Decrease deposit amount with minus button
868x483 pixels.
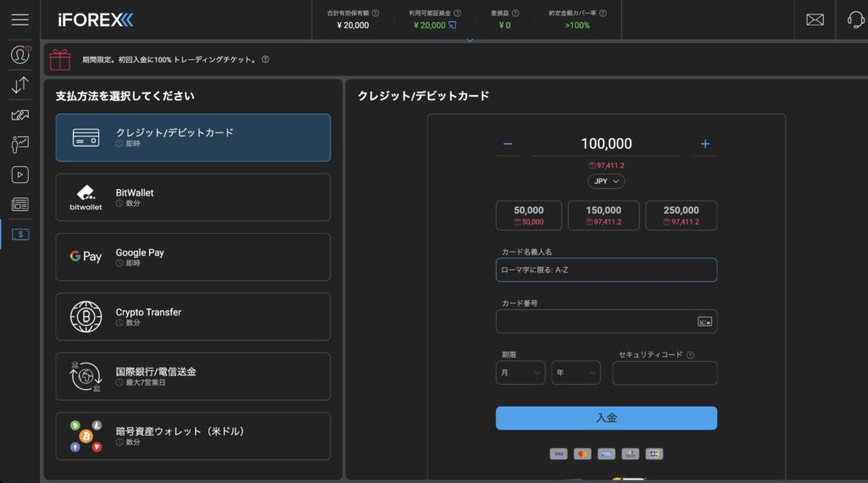[508, 144]
